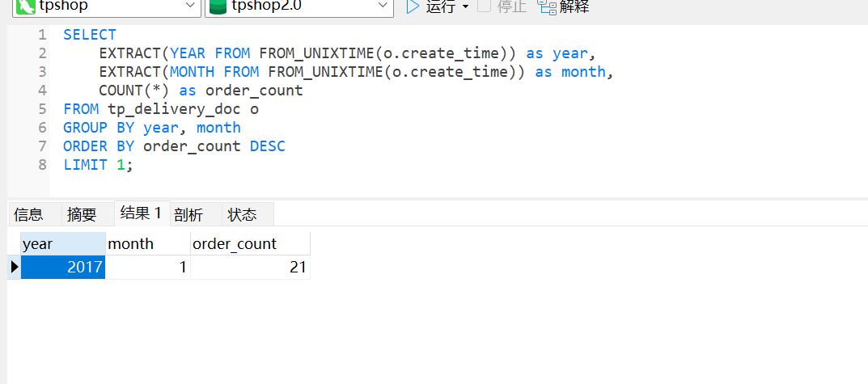Image resolution: width=868 pixels, height=384 pixels.
Task: Switch to the 信息 tab
Action: [x=35, y=214]
